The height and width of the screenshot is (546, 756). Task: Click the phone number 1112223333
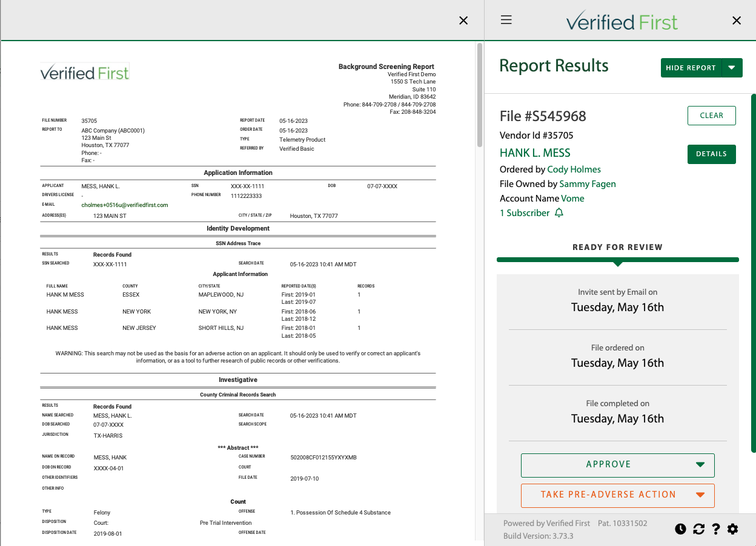tap(246, 196)
